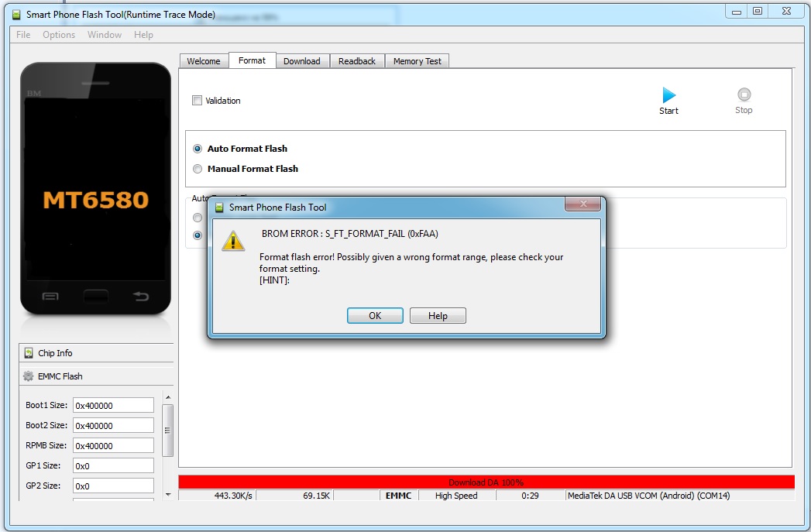Close the BROM error dialog
The image size is (811, 532).
pyautogui.click(x=583, y=204)
